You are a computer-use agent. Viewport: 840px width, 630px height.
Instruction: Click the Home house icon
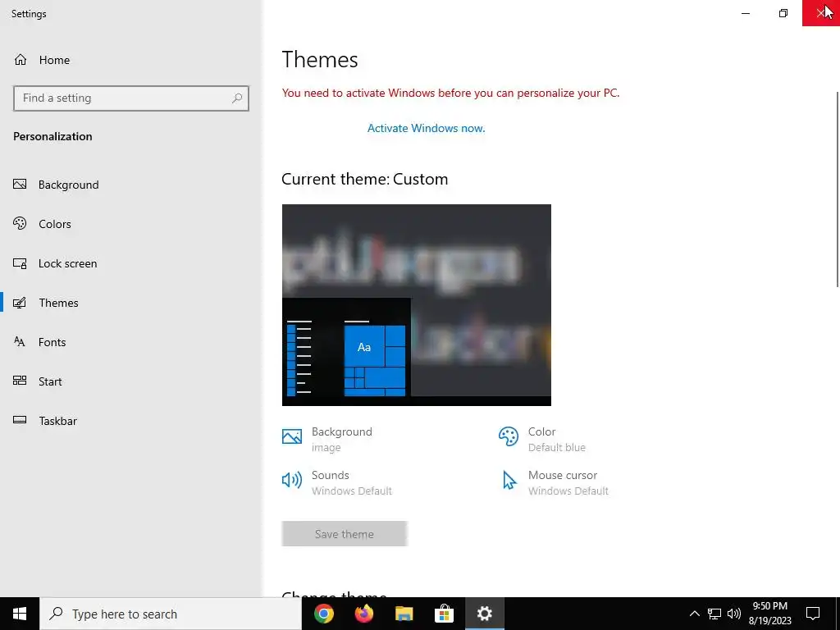(21, 60)
